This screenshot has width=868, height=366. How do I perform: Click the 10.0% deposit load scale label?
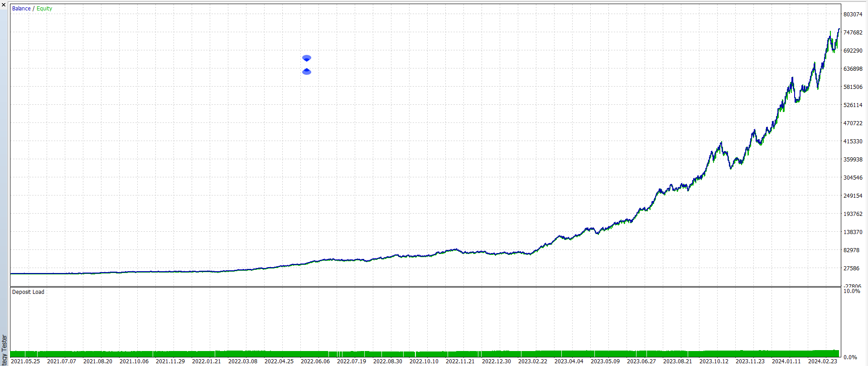[x=852, y=291]
